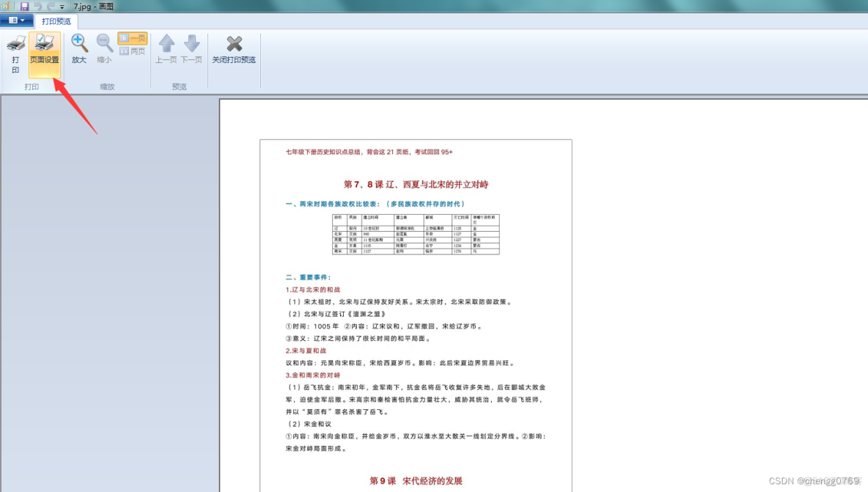Click the Paint application icon in title bar
Viewport: 868px width, 492px height.
click(5, 6)
